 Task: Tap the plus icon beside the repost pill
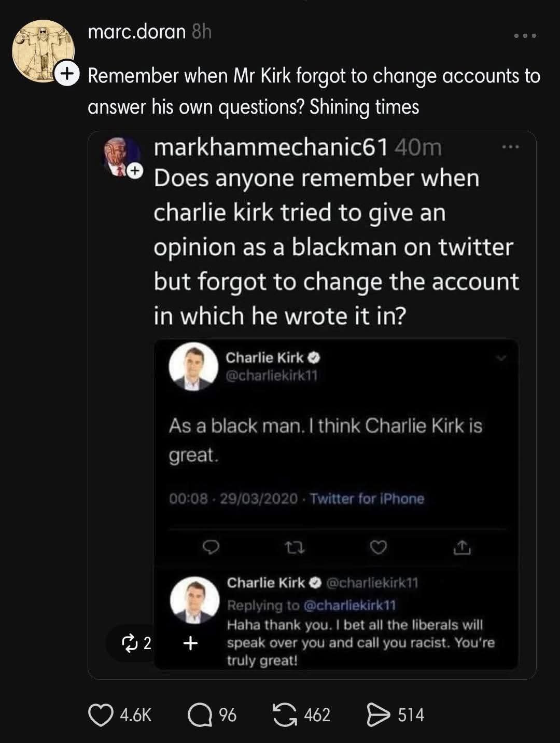tap(191, 643)
